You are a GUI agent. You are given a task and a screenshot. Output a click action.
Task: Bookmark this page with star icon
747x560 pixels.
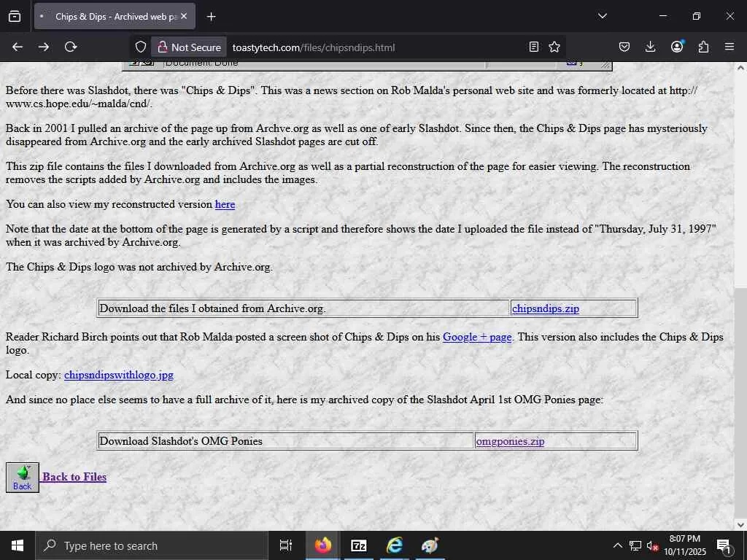pos(554,47)
